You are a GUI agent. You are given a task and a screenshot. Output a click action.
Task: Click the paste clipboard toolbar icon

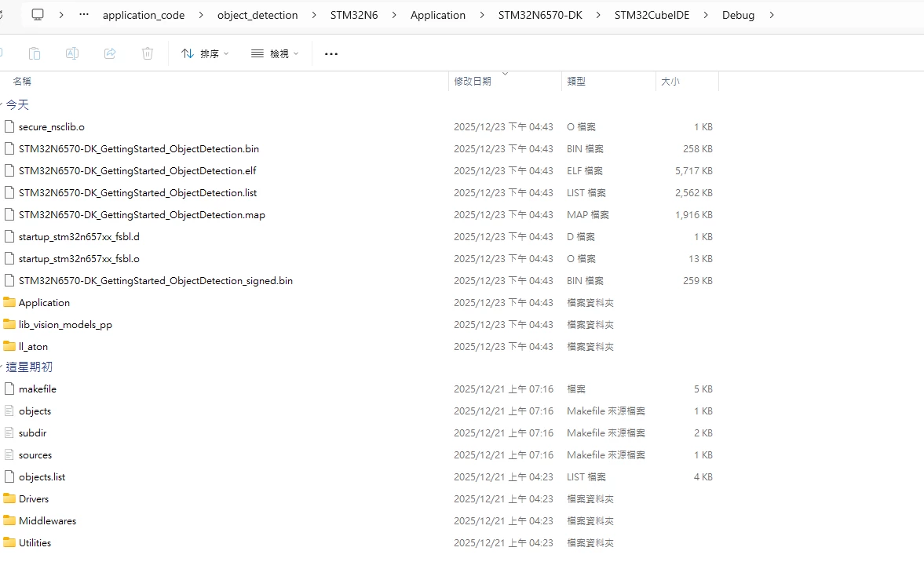pyautogui.click(x=35, y=53)
